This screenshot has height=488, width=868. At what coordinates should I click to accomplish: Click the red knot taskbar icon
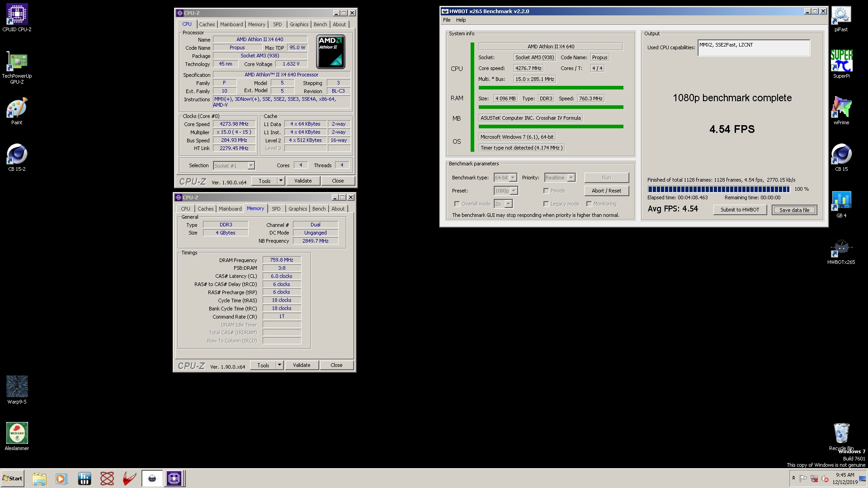pyautogui.click(x=107, y=479)
